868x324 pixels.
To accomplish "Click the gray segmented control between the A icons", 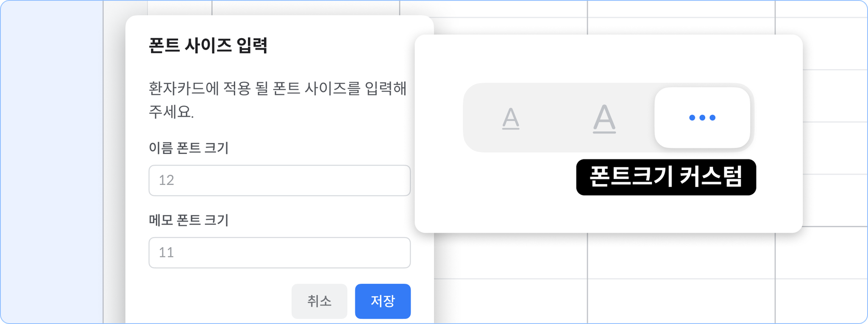I will [557, 117].
